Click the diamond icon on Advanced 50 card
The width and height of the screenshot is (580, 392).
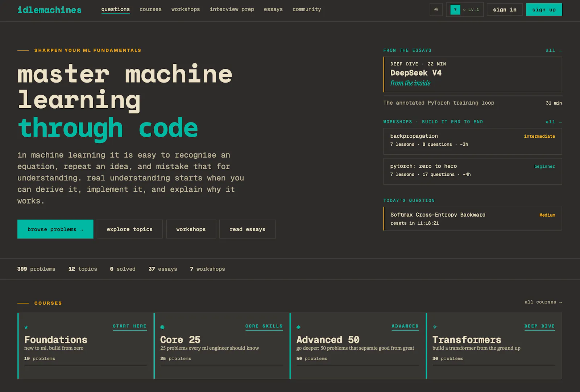coord(298,327)
